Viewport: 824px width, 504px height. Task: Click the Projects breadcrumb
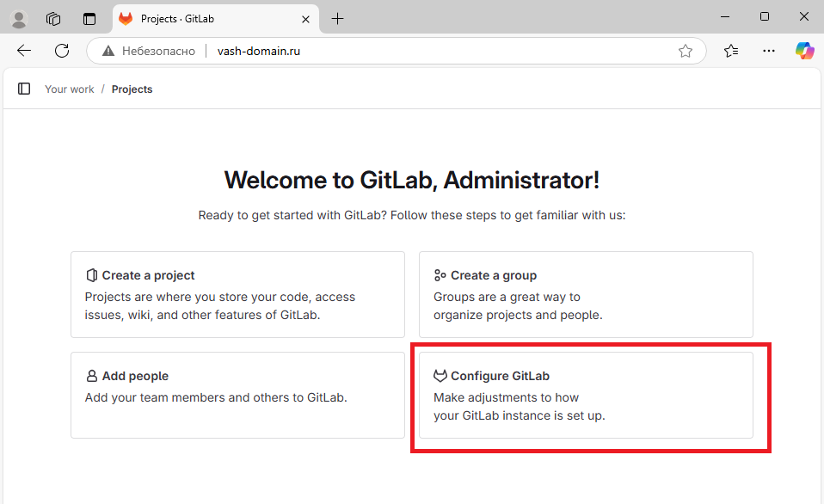click(132, 89)
